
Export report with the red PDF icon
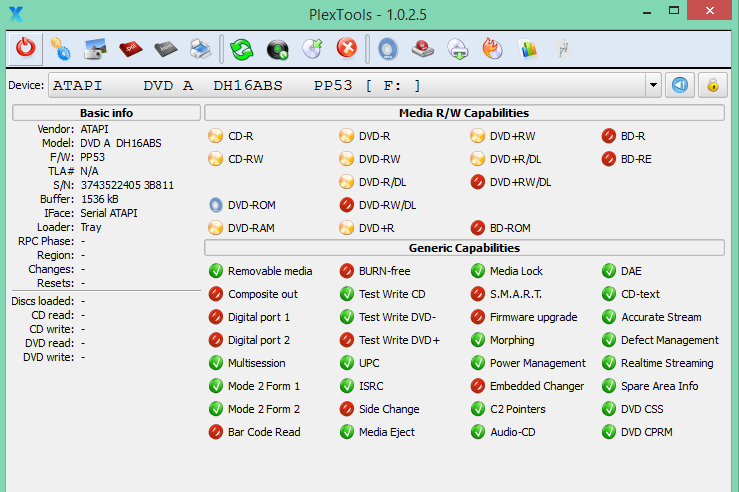131,49
